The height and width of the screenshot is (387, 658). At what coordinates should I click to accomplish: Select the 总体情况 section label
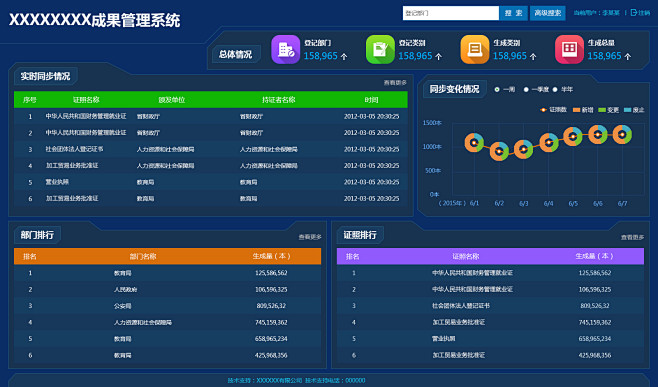tap(235, 55)
